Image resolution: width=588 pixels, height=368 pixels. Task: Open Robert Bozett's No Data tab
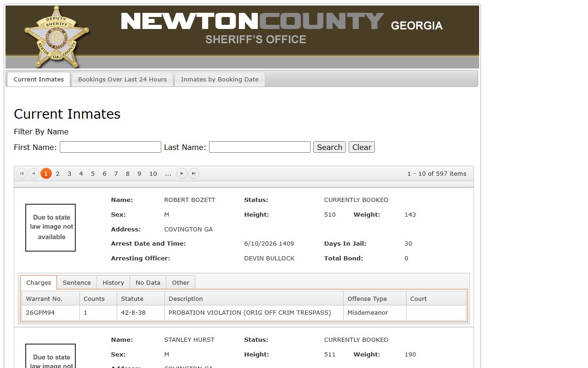pyautogui.click(x=148, y=282)
